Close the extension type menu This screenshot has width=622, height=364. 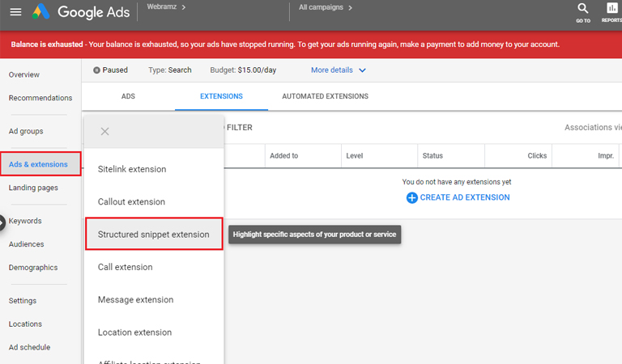click(104, 132)
